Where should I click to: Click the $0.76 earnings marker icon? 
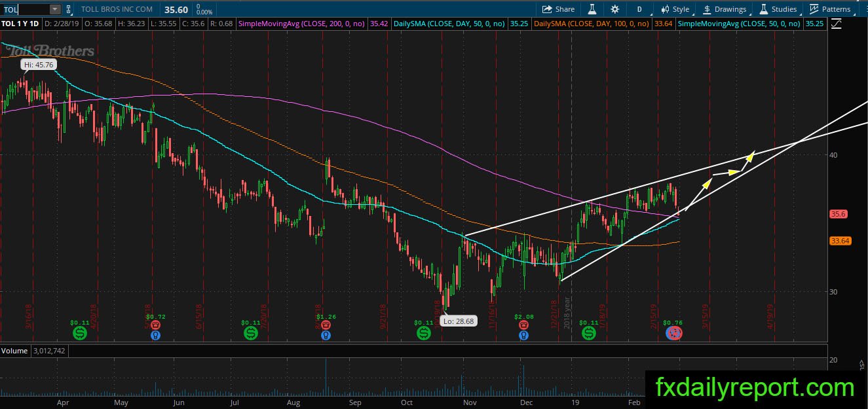coord(674,333)
